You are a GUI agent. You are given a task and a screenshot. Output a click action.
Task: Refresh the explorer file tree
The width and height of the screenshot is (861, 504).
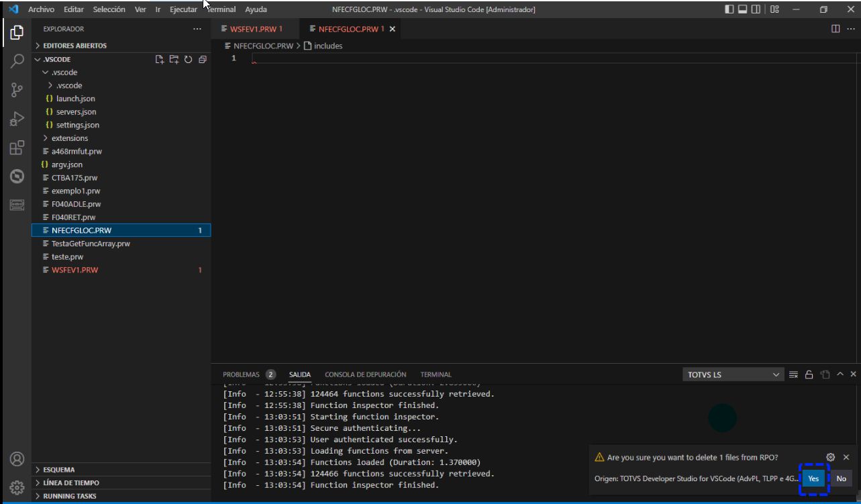point(189,59)
